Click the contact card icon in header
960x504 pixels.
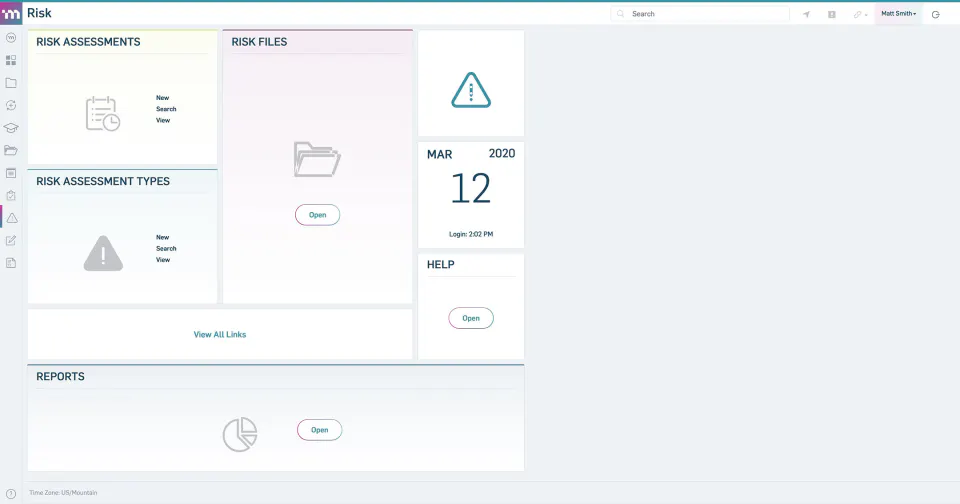click(831, 14)
